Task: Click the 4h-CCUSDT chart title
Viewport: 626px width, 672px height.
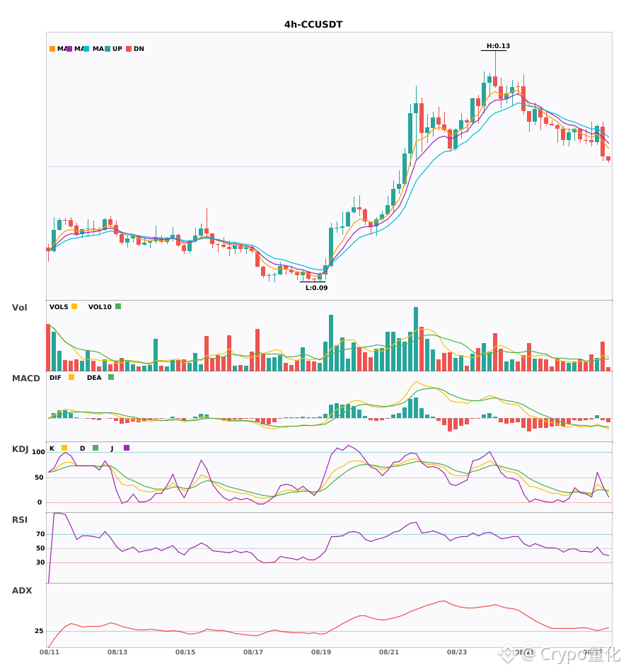Action: point(313,25)
